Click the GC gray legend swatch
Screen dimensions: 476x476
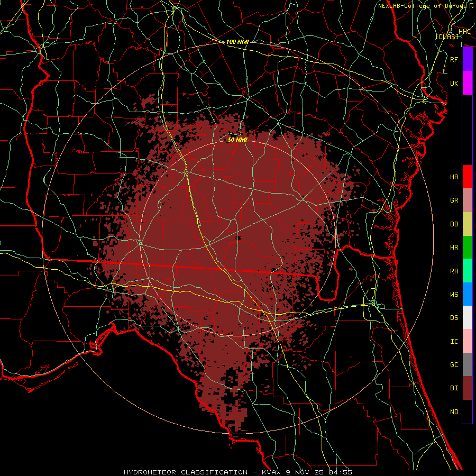(467, 364)
